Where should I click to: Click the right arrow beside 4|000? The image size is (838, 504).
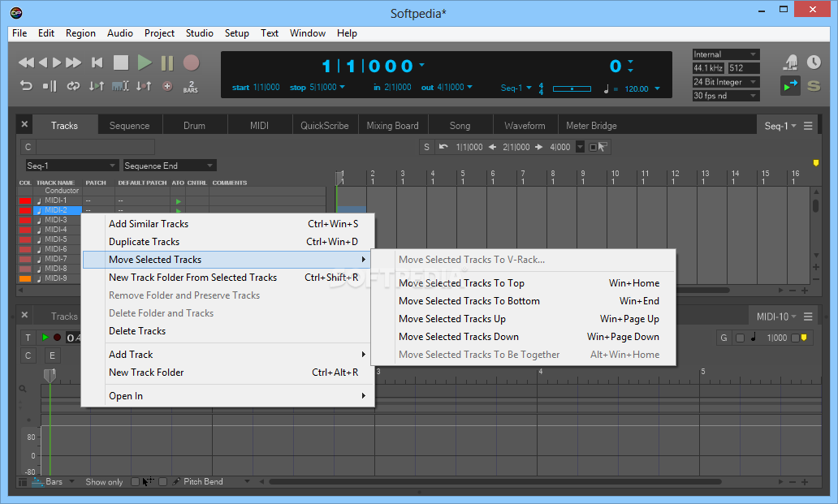point(538,147)
